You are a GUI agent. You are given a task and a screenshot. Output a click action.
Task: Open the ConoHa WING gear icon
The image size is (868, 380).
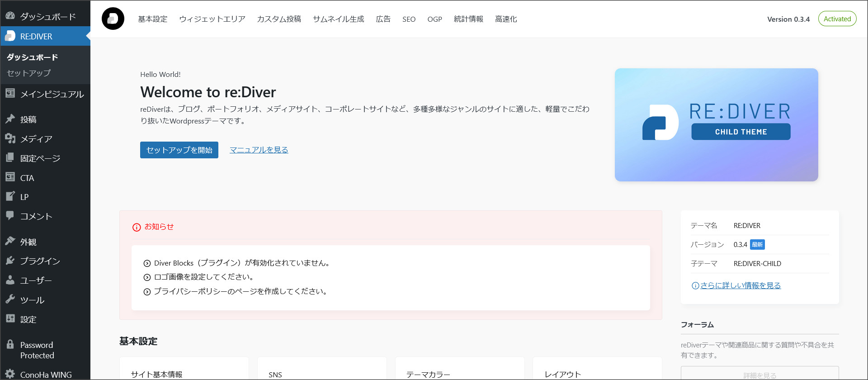tap(10, 374)
